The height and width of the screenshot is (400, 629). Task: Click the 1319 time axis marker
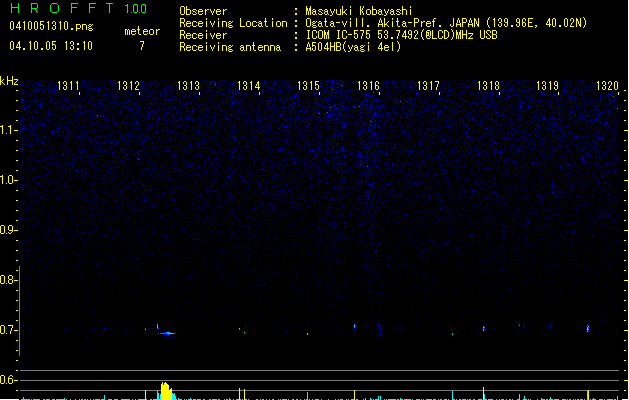point(548,86)
